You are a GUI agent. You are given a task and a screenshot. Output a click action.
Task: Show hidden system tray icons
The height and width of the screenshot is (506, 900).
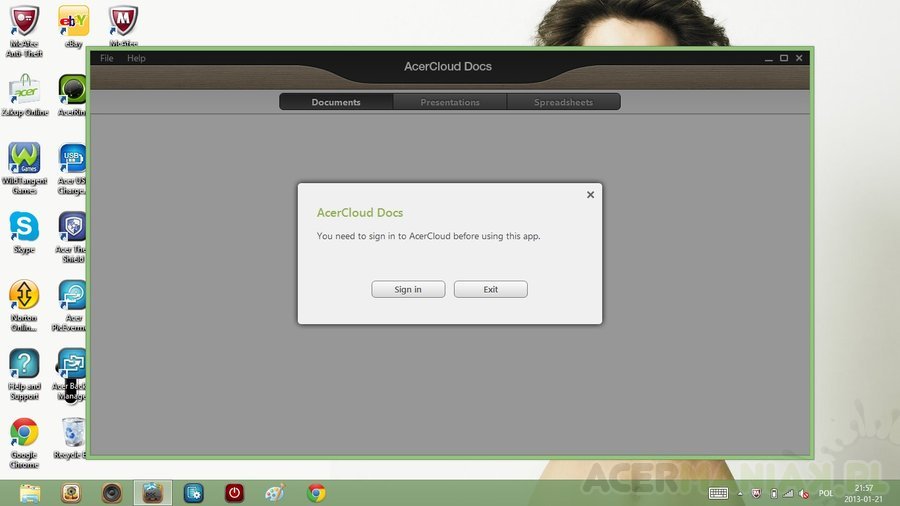click(x=740, y=493)
